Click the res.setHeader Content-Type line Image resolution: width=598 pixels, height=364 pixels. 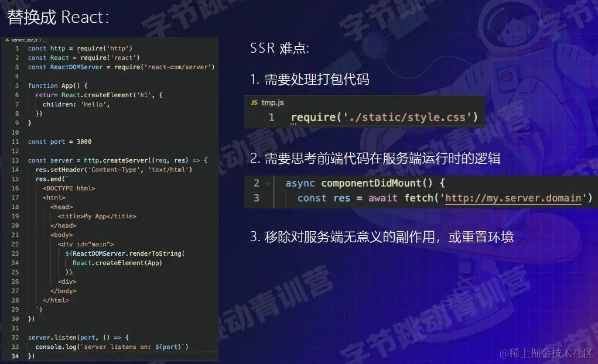pyautogui.click(x=114, y=170)
